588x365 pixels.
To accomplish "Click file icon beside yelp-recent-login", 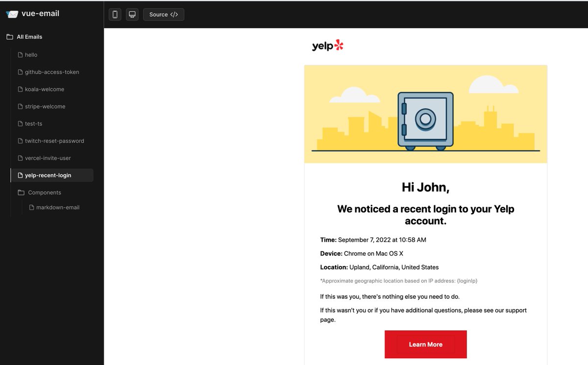I will coord(21,175).
